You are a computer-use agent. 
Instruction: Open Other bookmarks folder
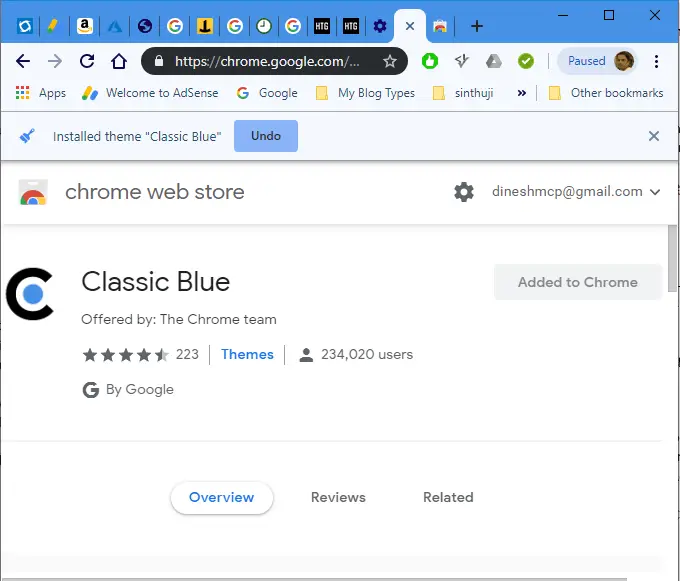coord(606,93)
